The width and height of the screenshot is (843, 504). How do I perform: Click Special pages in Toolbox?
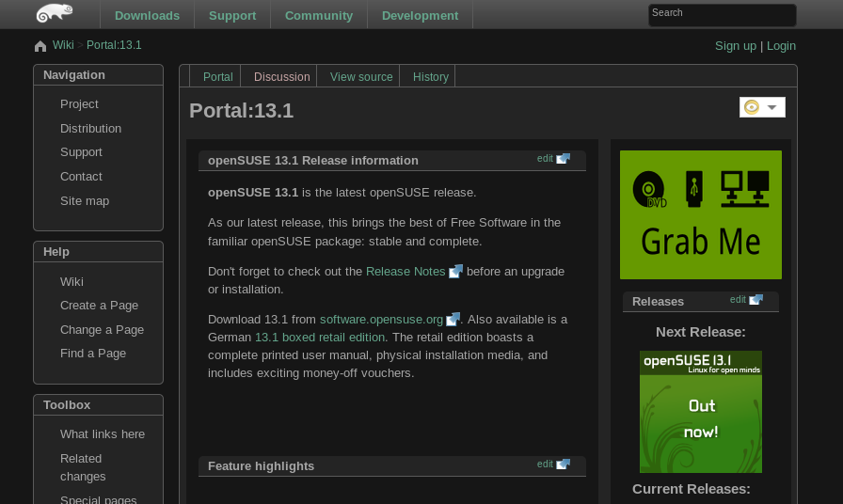click(99, 499)
